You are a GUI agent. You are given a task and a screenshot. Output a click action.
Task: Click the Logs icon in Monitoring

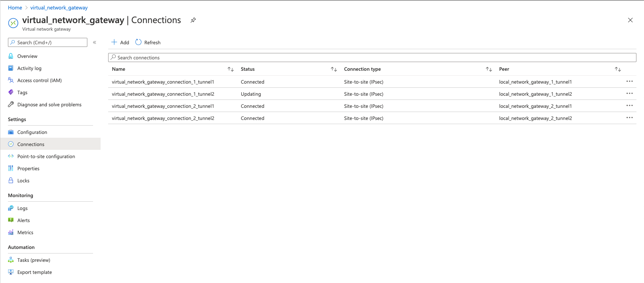click(11, 208)
